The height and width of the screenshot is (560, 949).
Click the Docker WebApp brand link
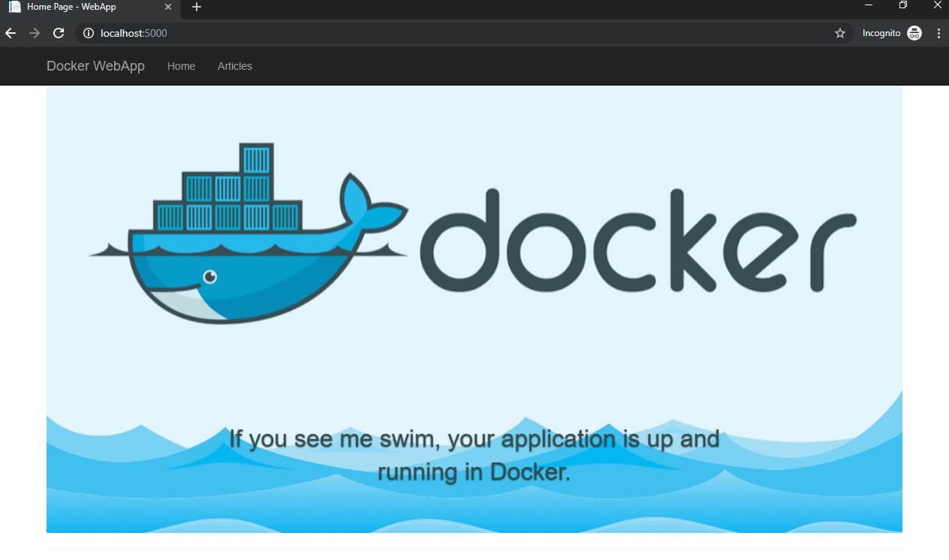[95, 66]
